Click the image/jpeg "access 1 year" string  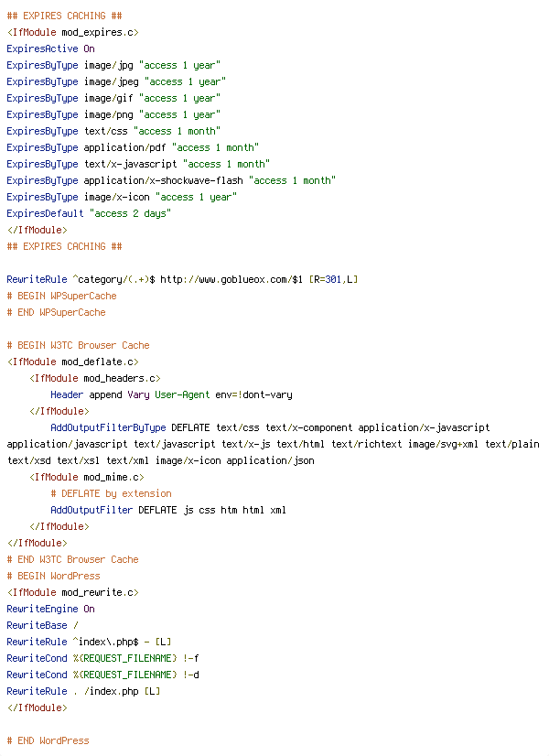(185, 81)
